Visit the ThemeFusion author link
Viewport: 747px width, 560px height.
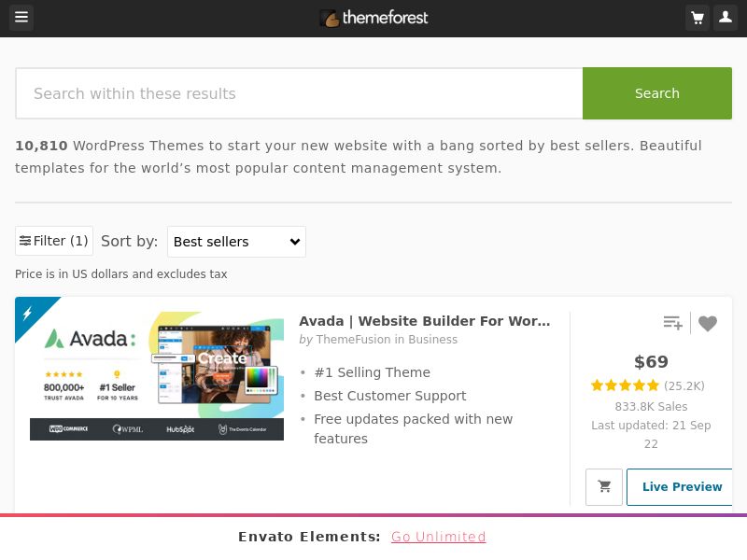353,340
